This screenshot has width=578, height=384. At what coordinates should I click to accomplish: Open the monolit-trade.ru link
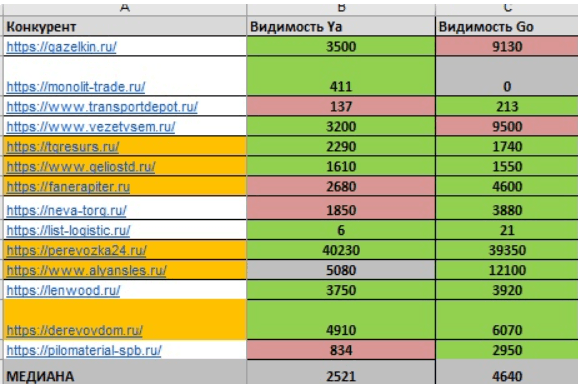pos(76,87)
